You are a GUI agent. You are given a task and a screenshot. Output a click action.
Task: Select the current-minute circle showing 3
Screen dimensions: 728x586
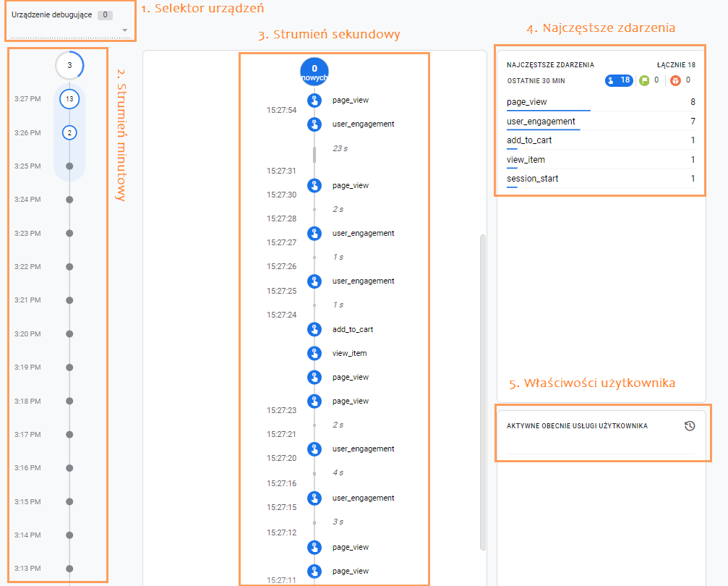pos(69,65)
